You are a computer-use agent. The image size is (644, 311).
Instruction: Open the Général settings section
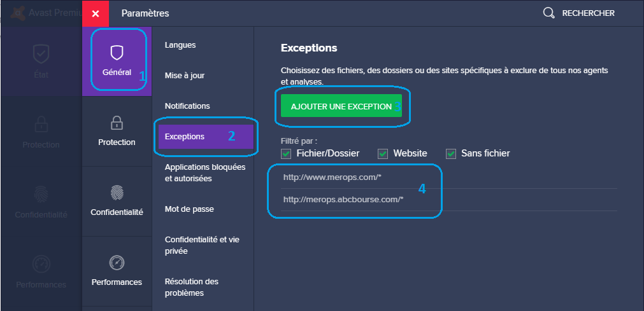coord(117,62)
